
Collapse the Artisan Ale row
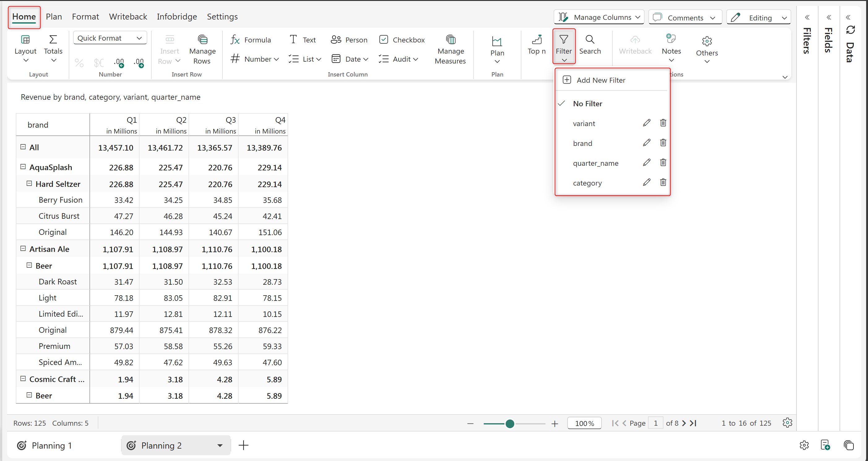(23, 248)
